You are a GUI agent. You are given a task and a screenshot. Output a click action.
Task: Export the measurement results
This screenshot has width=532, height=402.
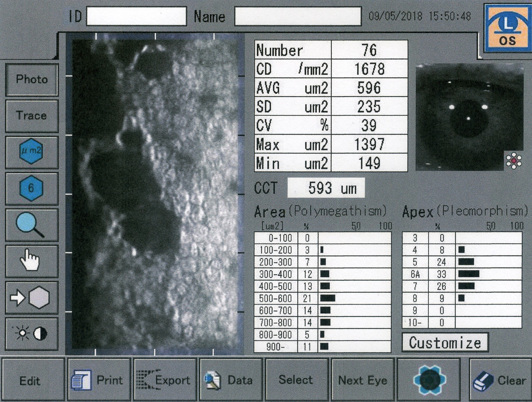click(165, 380)
